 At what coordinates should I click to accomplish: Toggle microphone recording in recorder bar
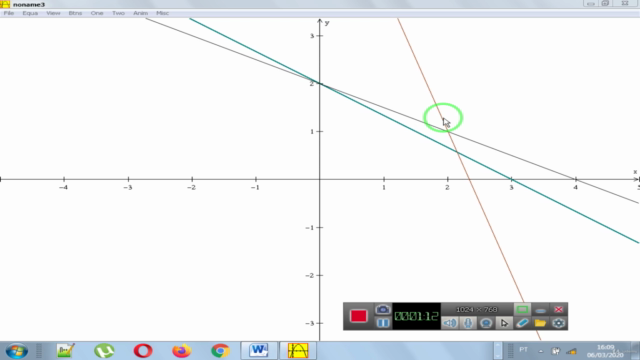468,323
